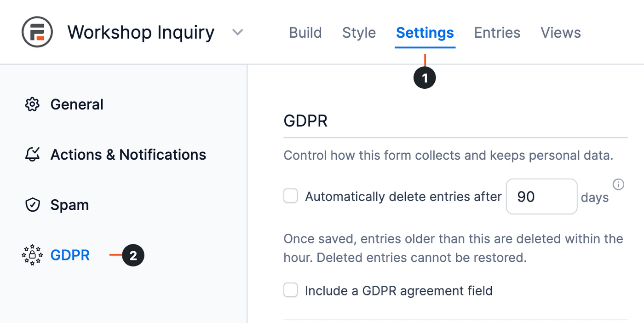Viewport: 644px width, 323px height.
Task: Click the Spam shield icon
Action: 32,205
